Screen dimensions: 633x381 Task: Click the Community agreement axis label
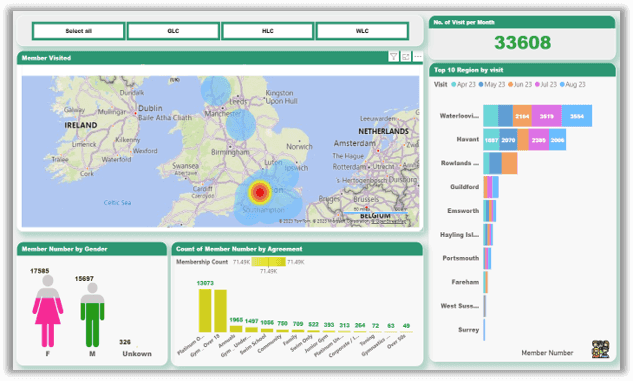270,343
